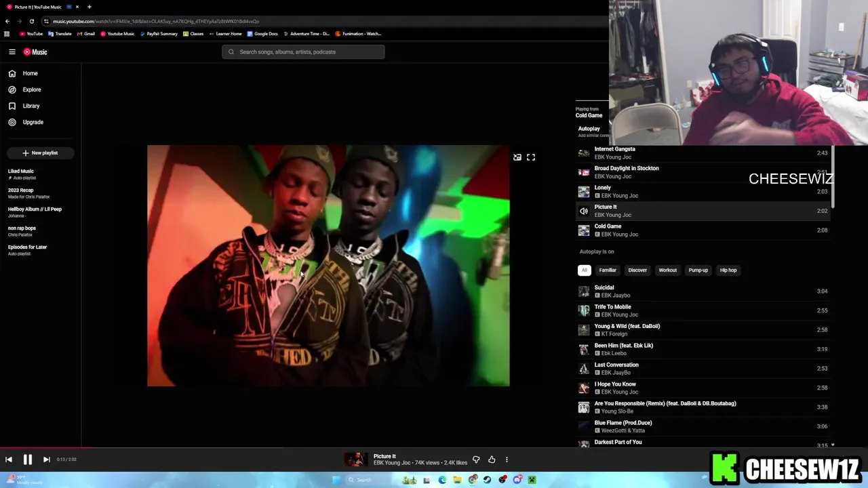Play Suicidal by EBK Jaaybo
Image resolution: width=868 pixels, height=488 pixels.
tap(702, 291)
